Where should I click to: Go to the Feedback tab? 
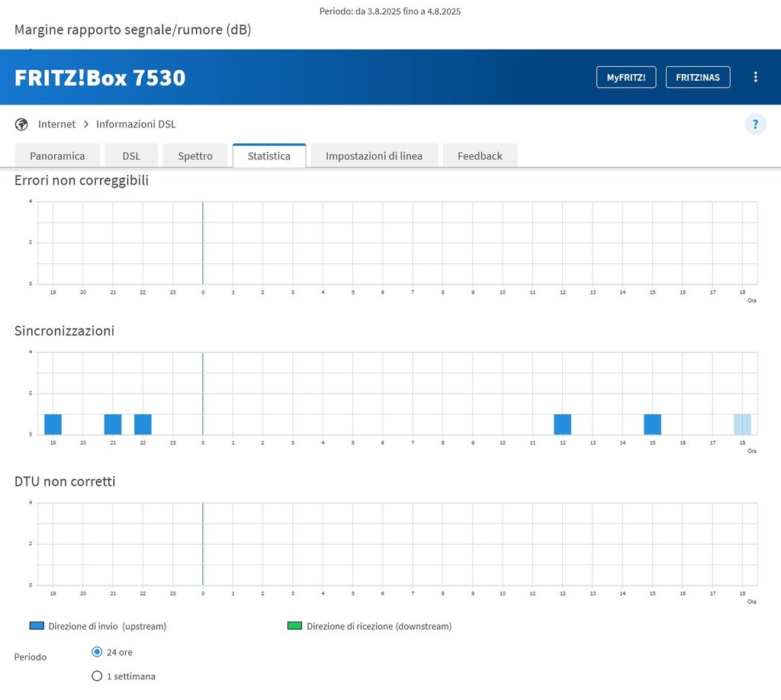coord(480,156)
